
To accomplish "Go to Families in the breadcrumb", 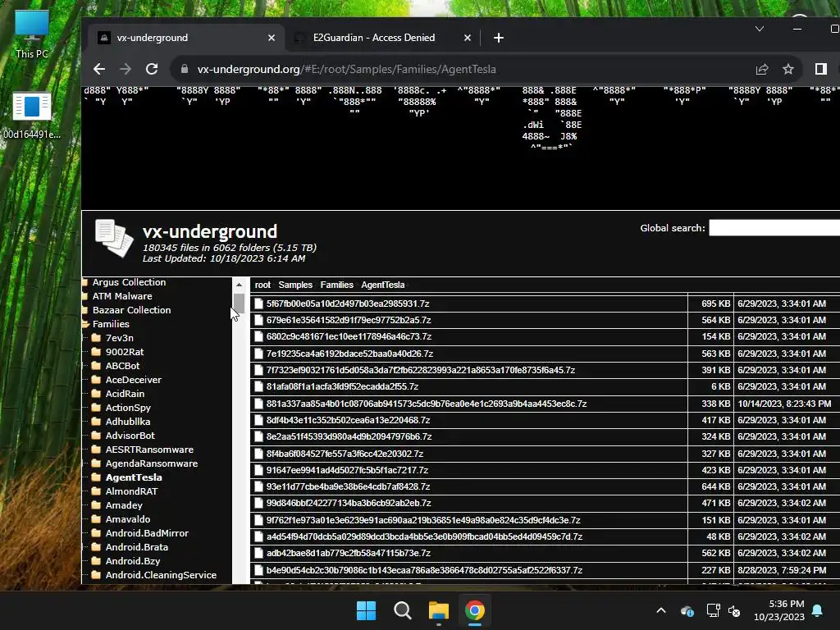I will [337, 285].
